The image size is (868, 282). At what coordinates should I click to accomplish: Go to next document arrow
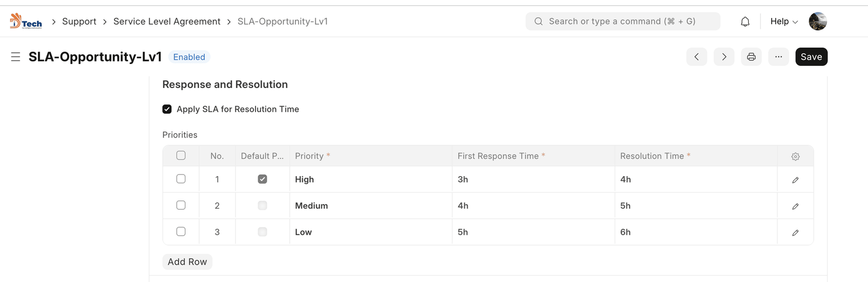[724, 57]
